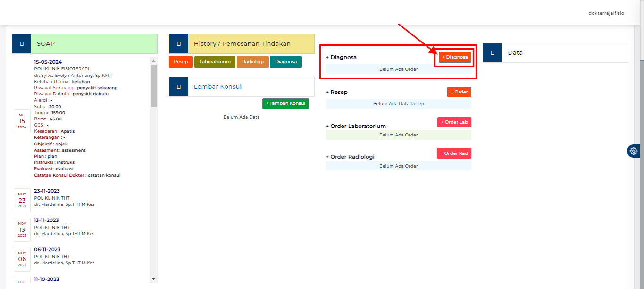
Task: Open the Radiologi history tab
Action: point(253,62)
